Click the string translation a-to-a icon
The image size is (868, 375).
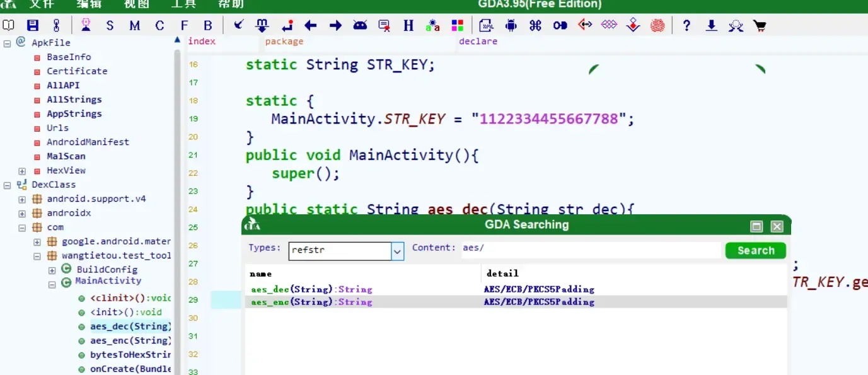coord(432,25)
